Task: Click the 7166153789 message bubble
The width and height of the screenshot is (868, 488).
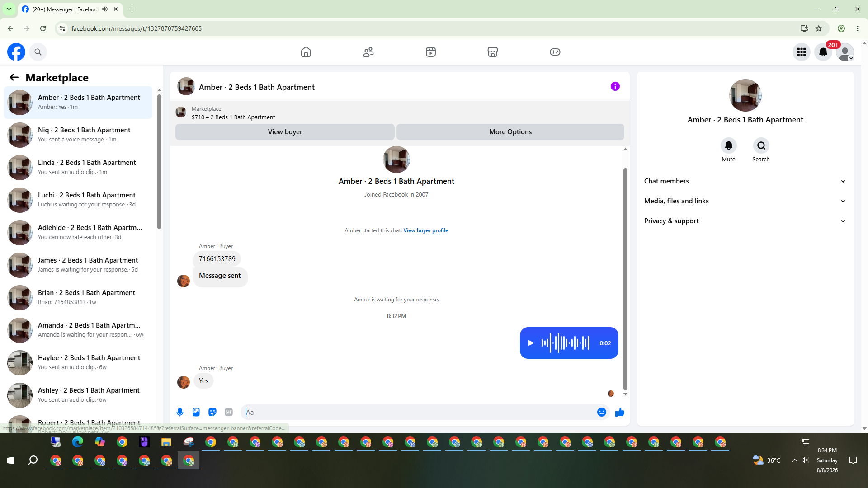Action: click(x=217, y=259)
